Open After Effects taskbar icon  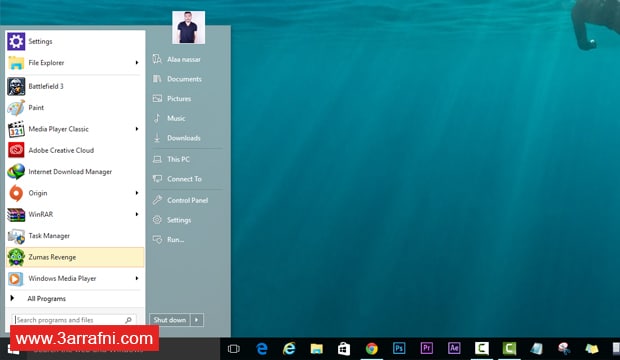pyautogui.click(x=454, y=348)
